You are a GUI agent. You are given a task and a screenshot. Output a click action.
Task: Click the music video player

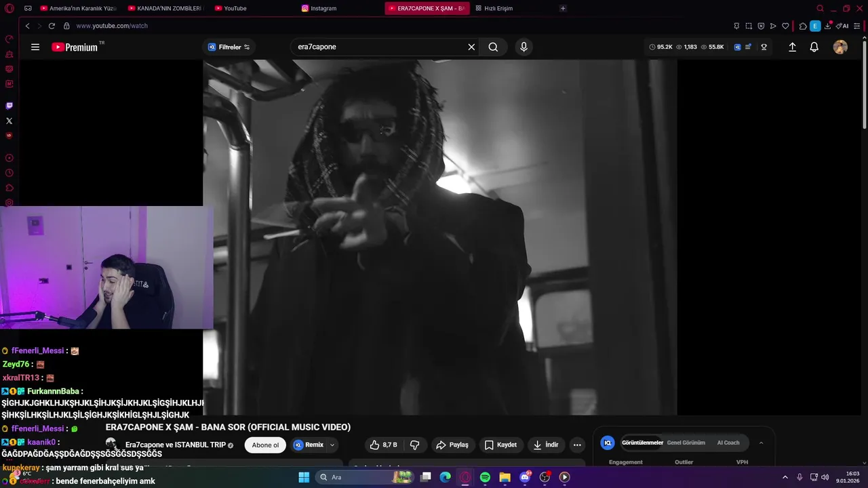pos(439,237)
